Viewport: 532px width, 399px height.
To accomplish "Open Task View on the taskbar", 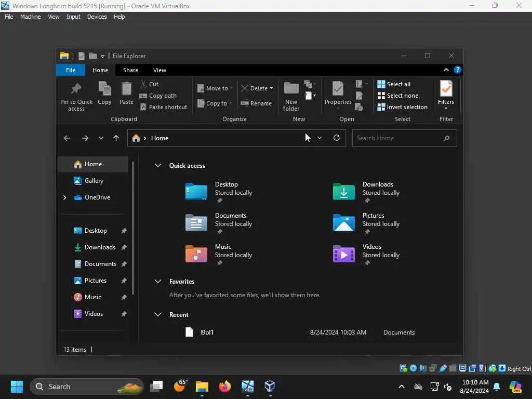I will coord(156,387).
